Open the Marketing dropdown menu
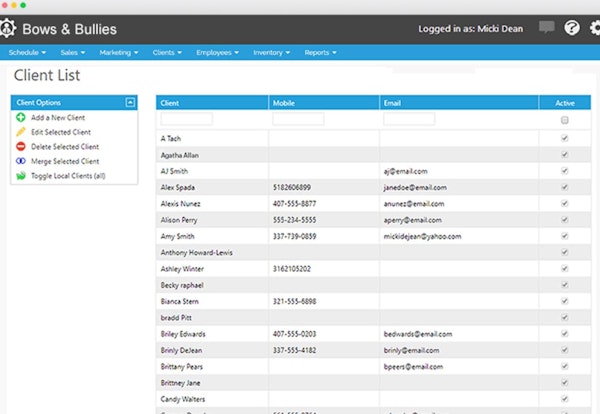 pyautogui.click(x=119, y=52)
